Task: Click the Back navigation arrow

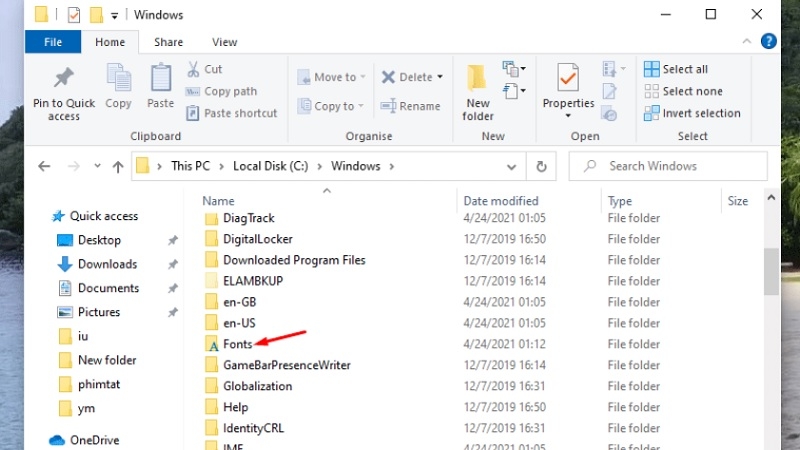Action: 44,166
